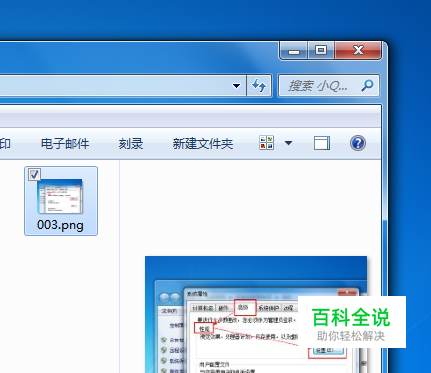The height and width of the screenshot is (373, 431).
Task: Focus the 搜索 search input field
Action: [329, 86]
